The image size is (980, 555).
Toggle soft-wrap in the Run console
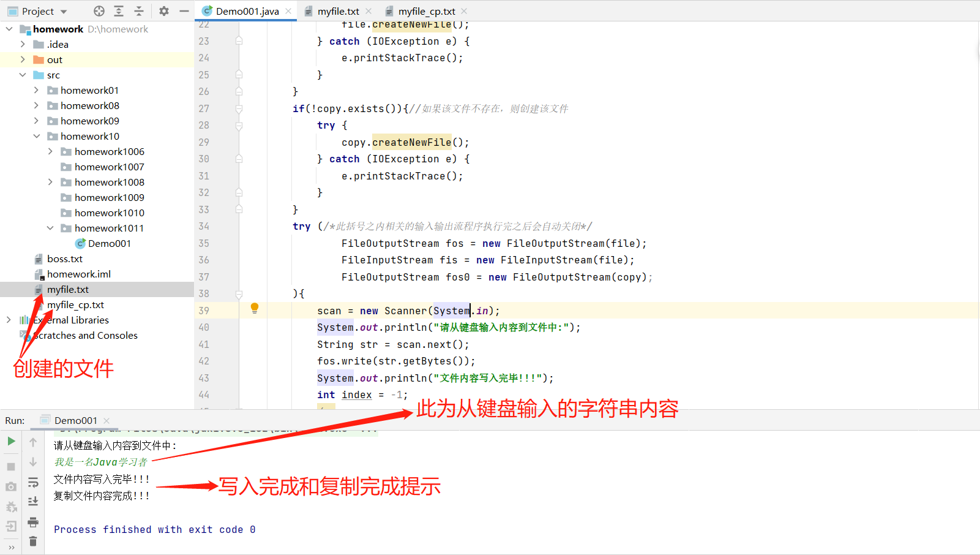click(x=33, y=483)
